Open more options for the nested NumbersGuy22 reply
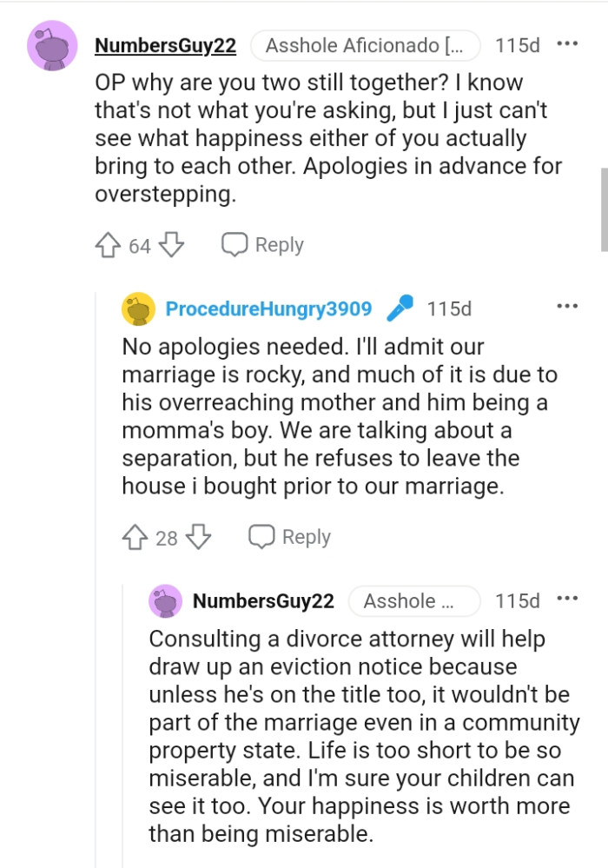 (567, 600)
